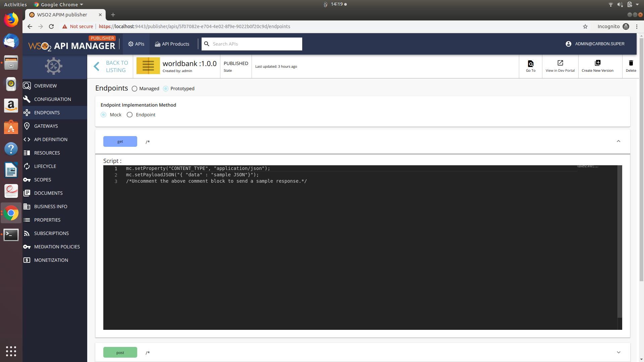Screen dimensions: 644x362
Task: Select the Managed endpoint type
Action: click(x=135, y=88)
